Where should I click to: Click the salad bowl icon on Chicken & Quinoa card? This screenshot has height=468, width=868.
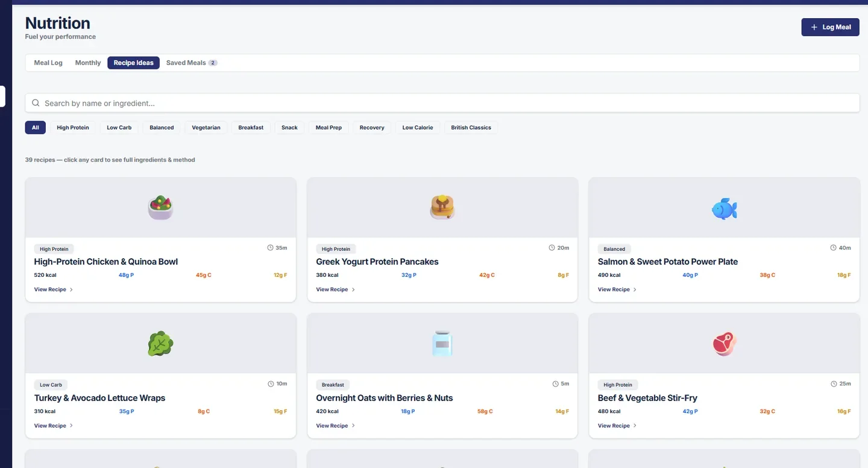pyautogui.click(x=160, y=207)
